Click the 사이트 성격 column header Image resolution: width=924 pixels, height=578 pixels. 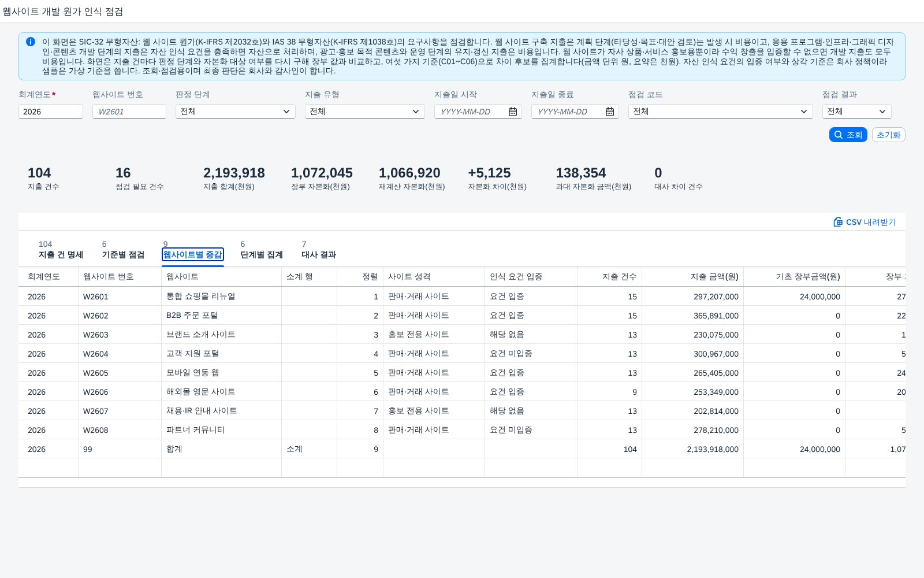point(434,277)
